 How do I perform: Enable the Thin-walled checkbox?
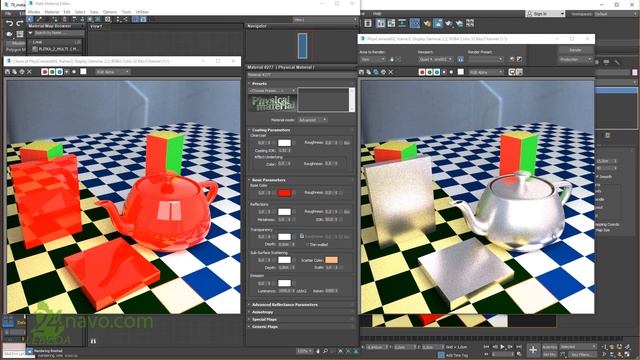click(307, 244)
